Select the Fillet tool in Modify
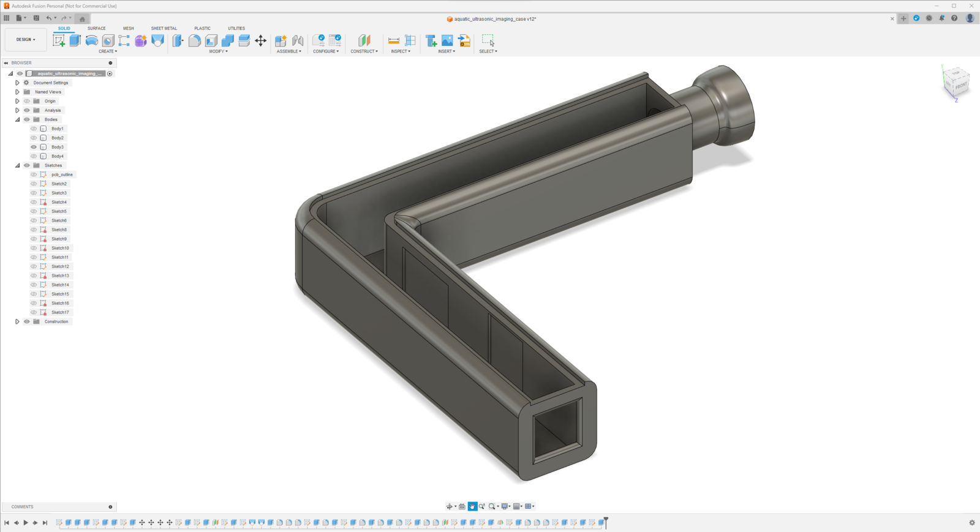980x532 pixels. coord(194,40)
